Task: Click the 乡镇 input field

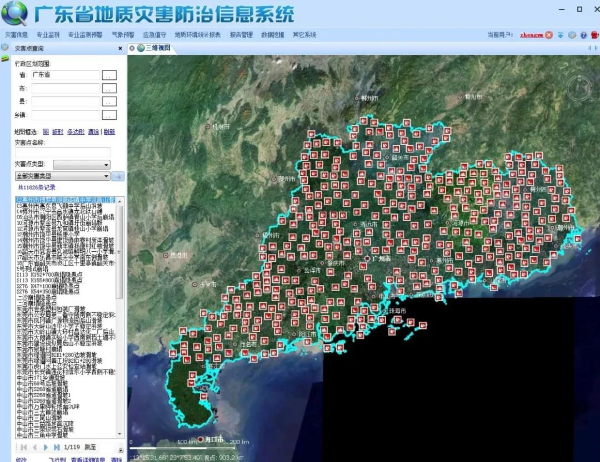Action: (65, 115)
